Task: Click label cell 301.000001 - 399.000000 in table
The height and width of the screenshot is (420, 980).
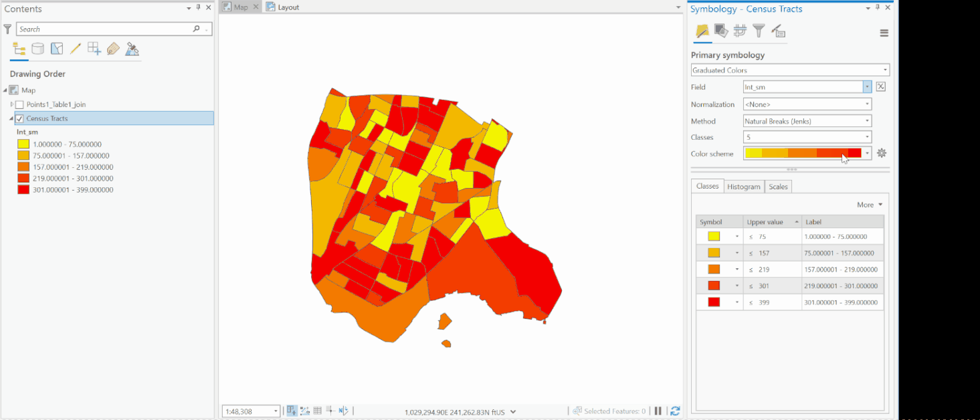Action: tap(842, 302)
